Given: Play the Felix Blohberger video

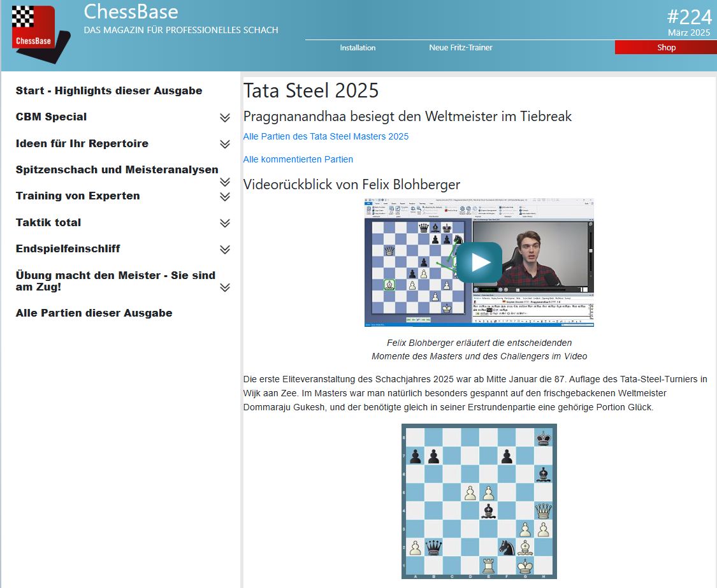Looking at the screenshot, I should pos(479,262).
